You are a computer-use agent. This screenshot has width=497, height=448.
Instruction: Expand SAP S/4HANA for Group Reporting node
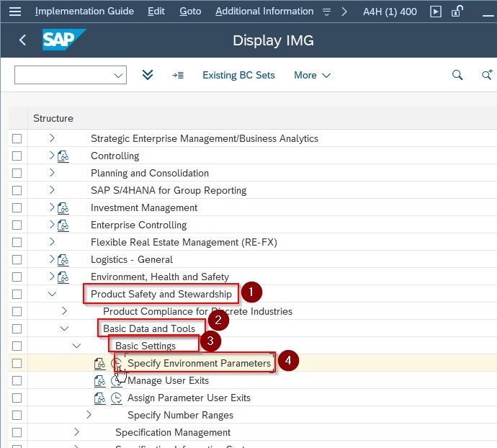click(x=52, y=190)
